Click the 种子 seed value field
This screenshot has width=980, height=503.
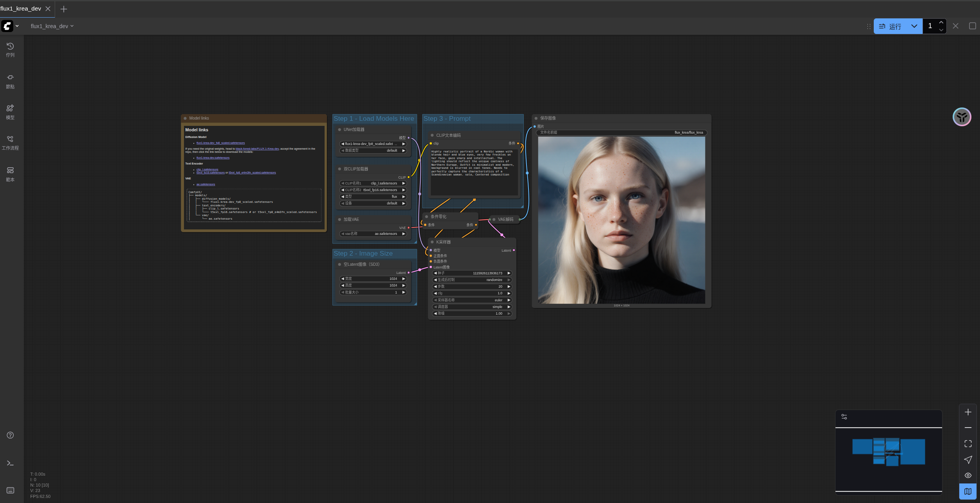click(472, 273)
